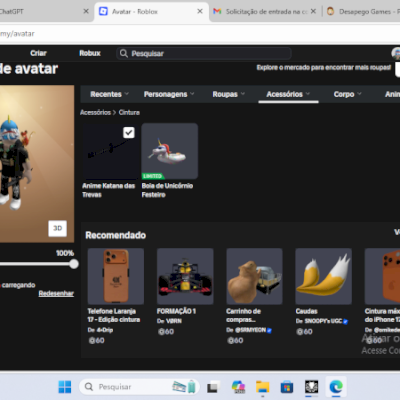Open the Carrinho de compras capybara item
The height and width of the screenshot is (400, 400).
tap(254, 276)
